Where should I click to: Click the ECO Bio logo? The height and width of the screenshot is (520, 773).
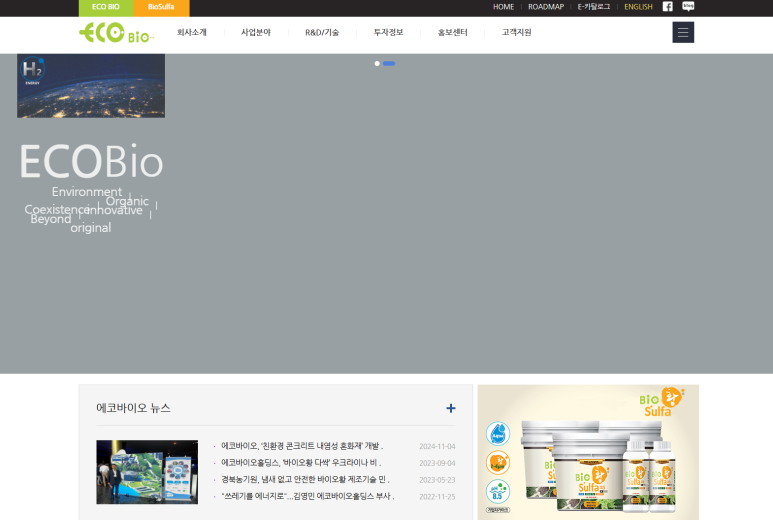[116, 33]
